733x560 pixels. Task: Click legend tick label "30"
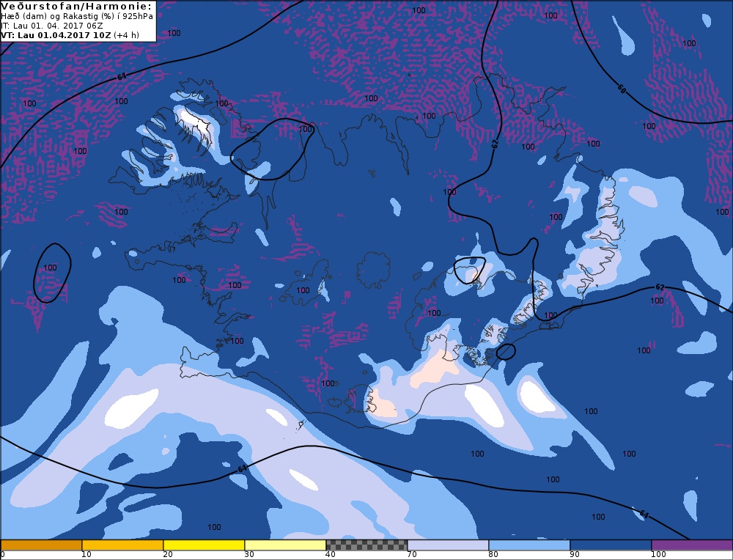(x=249, y=554)
